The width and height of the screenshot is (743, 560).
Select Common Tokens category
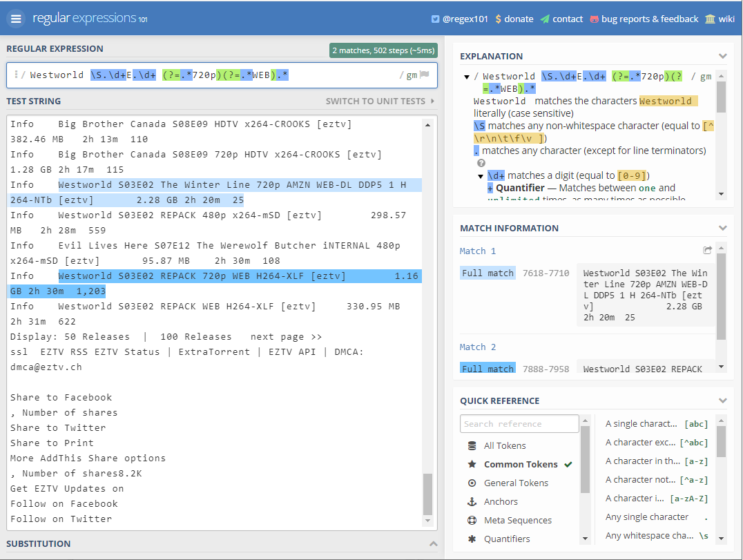coord(521,464)
